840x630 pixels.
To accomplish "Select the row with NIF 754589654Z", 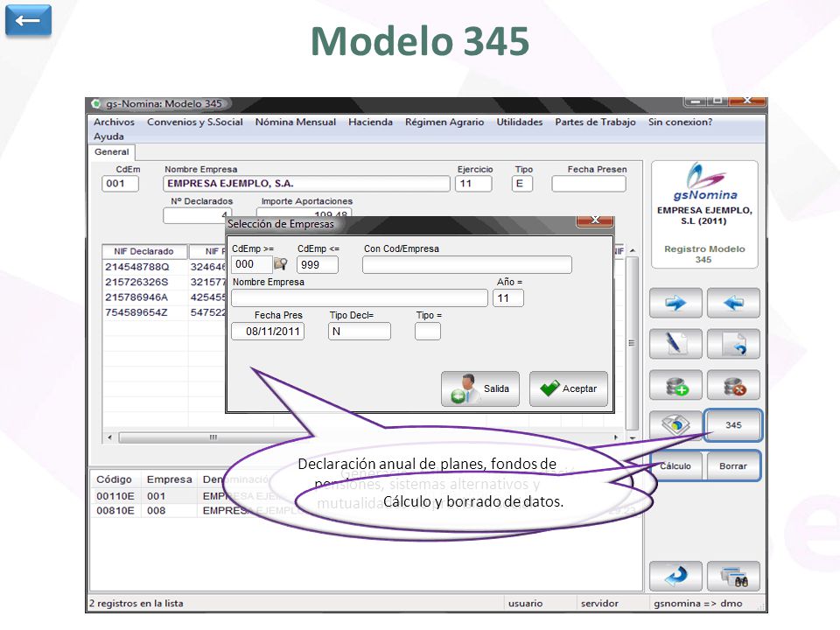I will [164, 312].
